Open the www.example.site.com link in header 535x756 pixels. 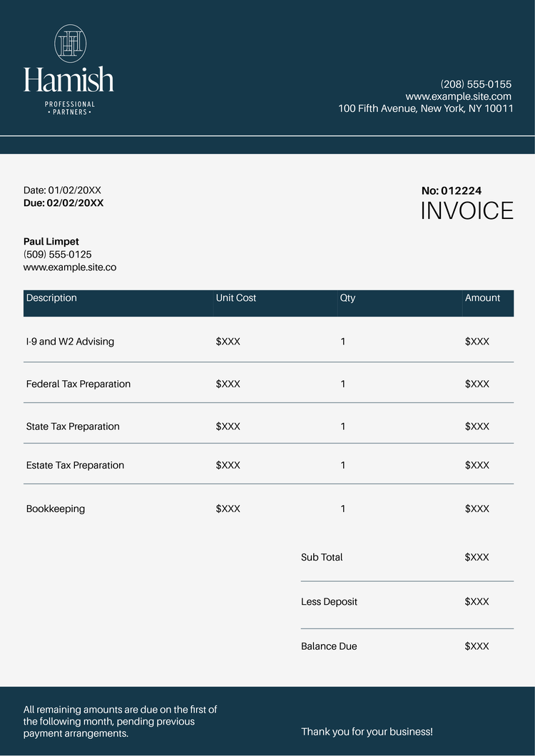(x=458, y=96)
